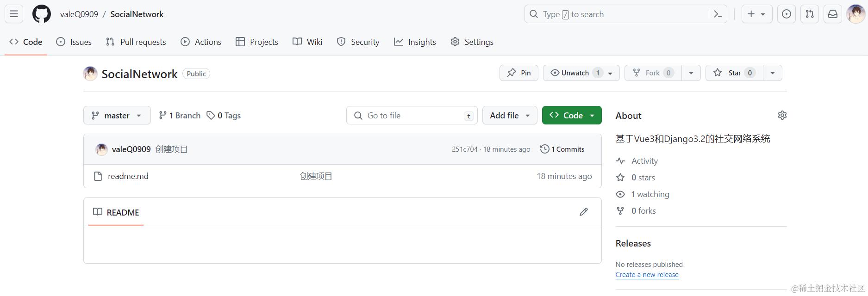Open the master branch selector
Image resolution: width=868 pixels, height=296 pixels.
pos(117,116)
